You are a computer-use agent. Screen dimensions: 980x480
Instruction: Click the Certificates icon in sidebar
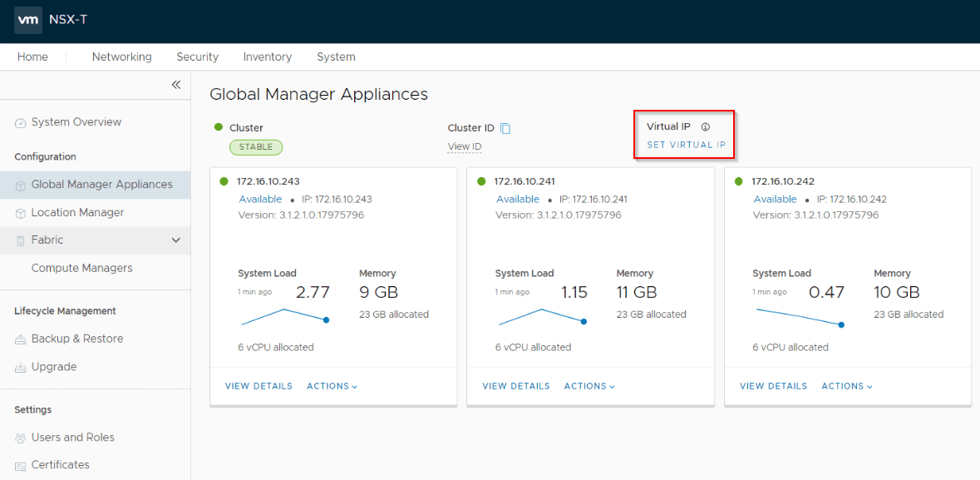point(21,466)
